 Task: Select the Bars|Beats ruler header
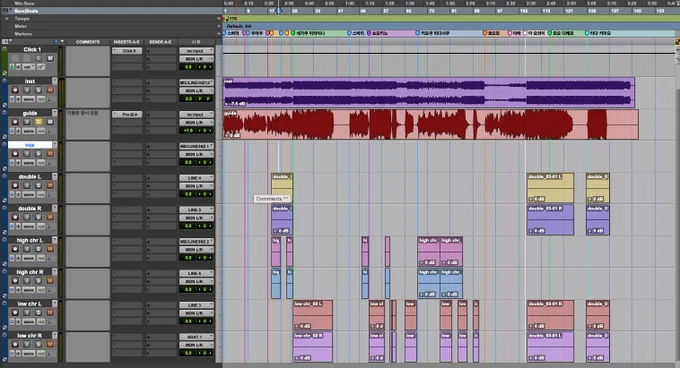coord(26,11)
